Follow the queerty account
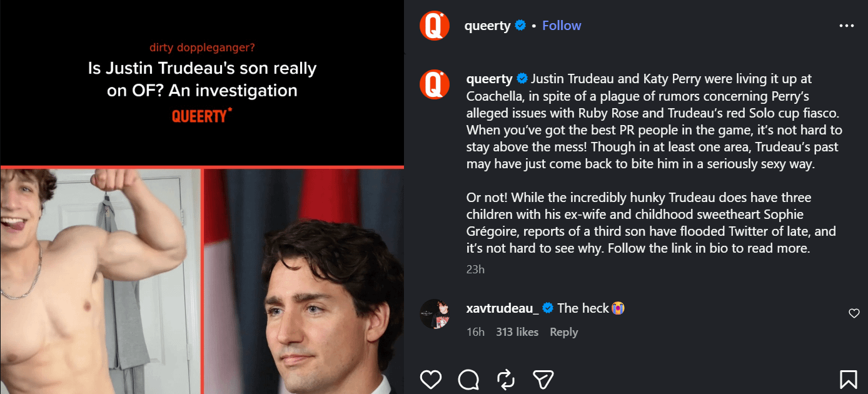The width and height of the screenshot is (868, 394). [562, 26]
